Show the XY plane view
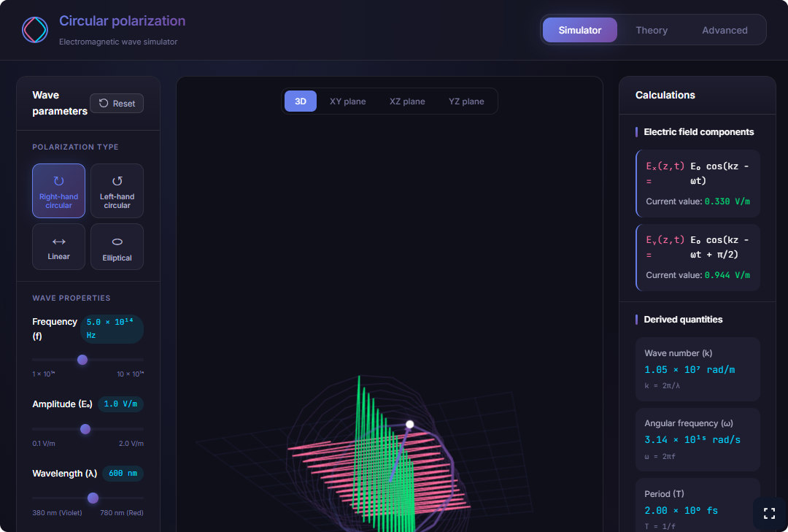 [x=348, y=101]
